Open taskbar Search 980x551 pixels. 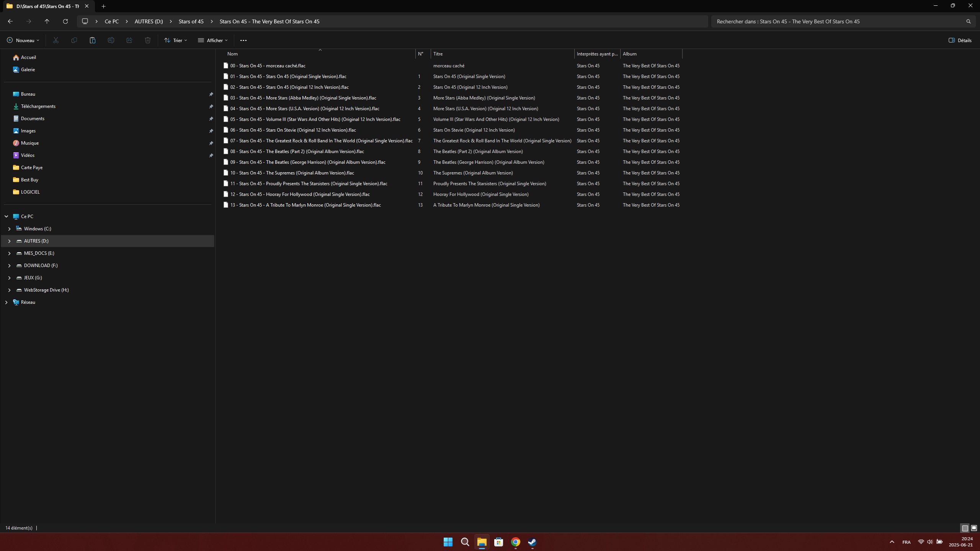[465, 542]
